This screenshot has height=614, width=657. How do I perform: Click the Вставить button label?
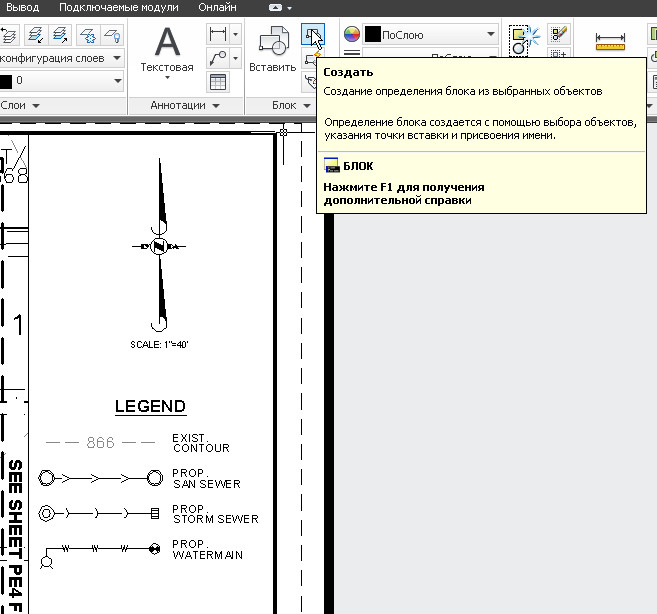(x=273, y=67)
